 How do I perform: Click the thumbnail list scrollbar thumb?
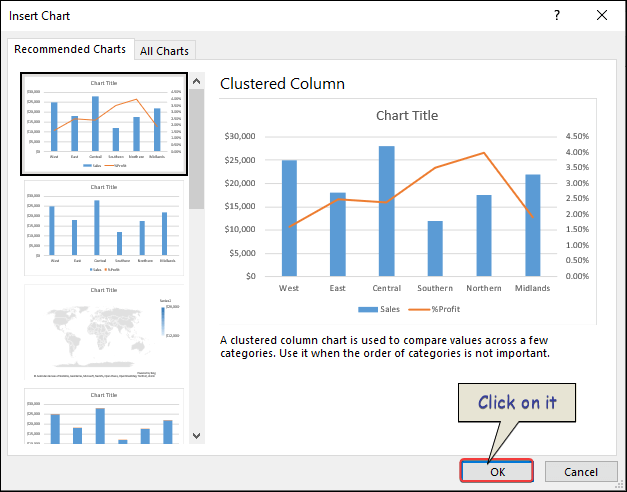196,149
